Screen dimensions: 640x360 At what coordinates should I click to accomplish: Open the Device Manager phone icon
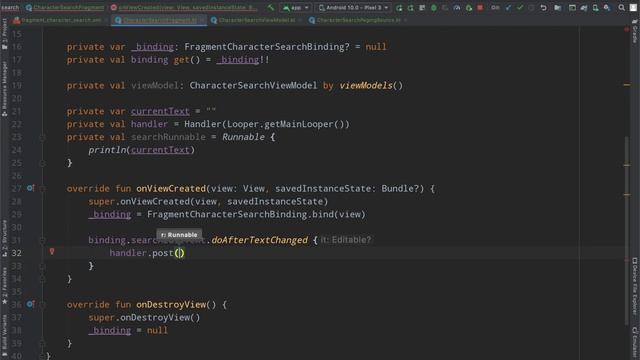pos(595,8)
